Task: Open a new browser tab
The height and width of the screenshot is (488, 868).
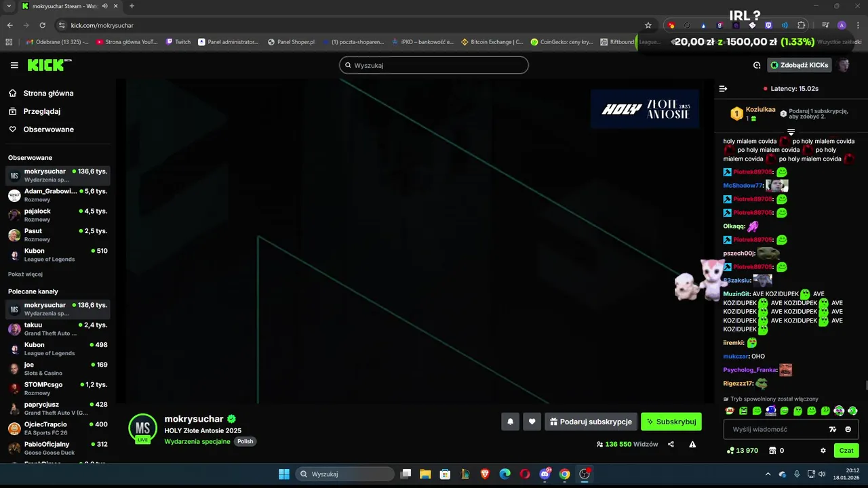Action: 132,6
